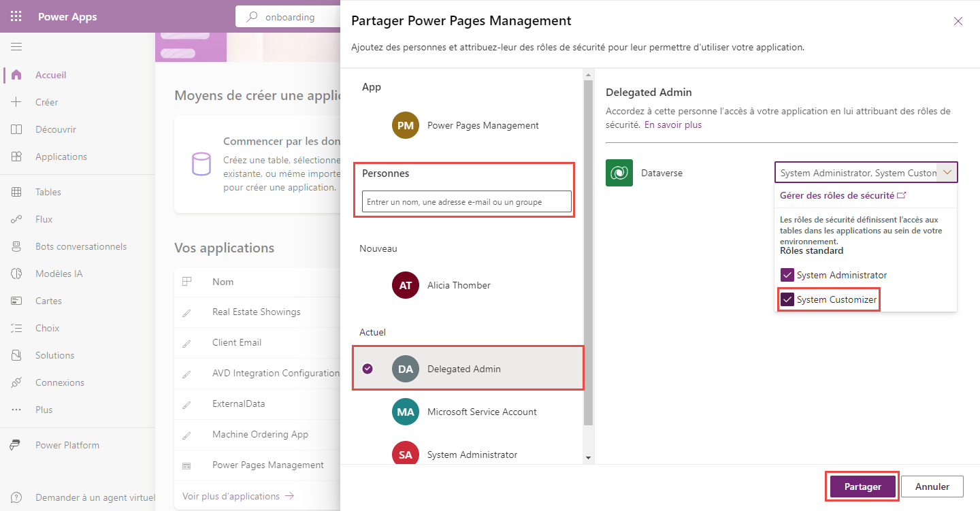Uncheck the System Customizer role checkbox
Image resolution: width=980 pixels, height=511 pixels.
point(787,299)
